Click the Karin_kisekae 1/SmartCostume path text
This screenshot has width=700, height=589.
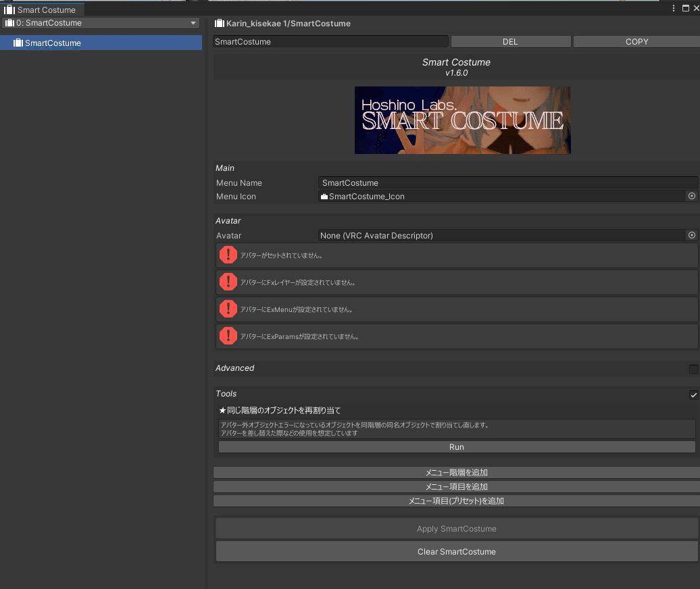tap(289, 24)
